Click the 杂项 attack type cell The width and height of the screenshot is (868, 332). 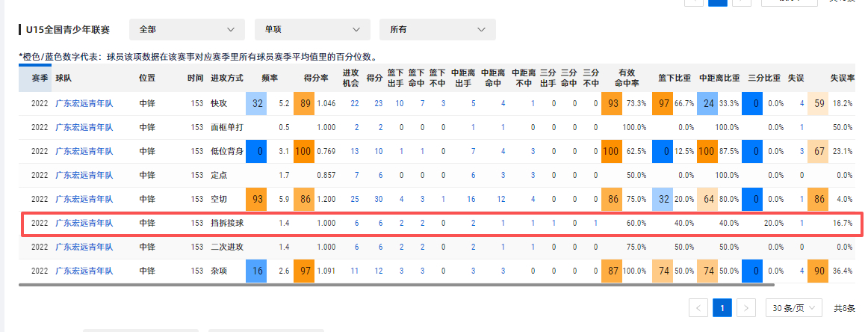click(219, 271)
